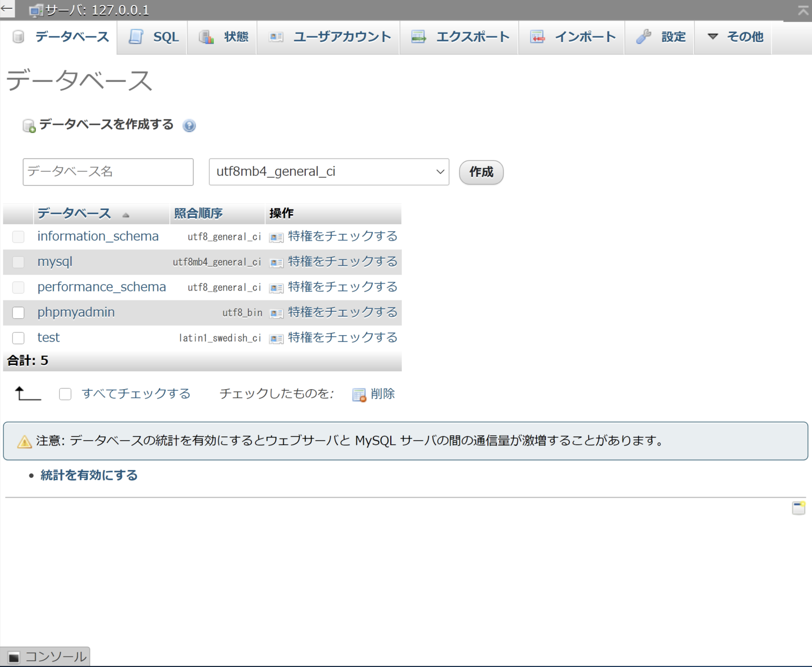Open the コンソール panel button
The height and width of the screenshot is (667, 812).
pyautogui.click(x=46, y=657)
